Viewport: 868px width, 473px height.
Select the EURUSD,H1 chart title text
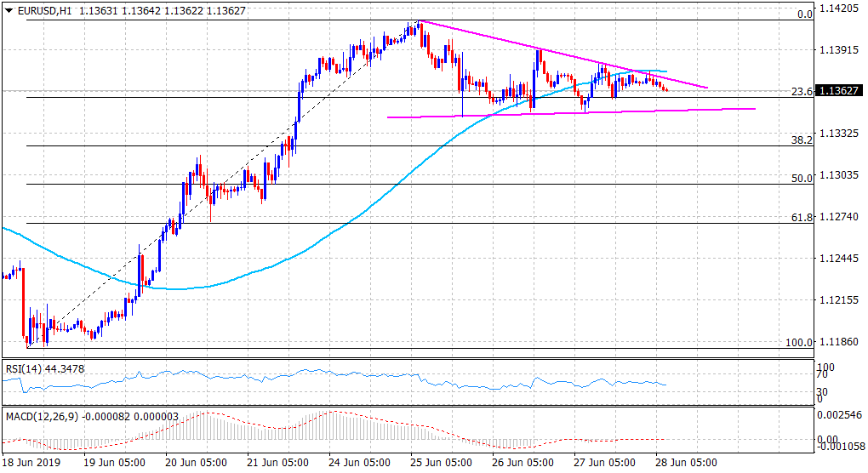click(x=43, y=9)
